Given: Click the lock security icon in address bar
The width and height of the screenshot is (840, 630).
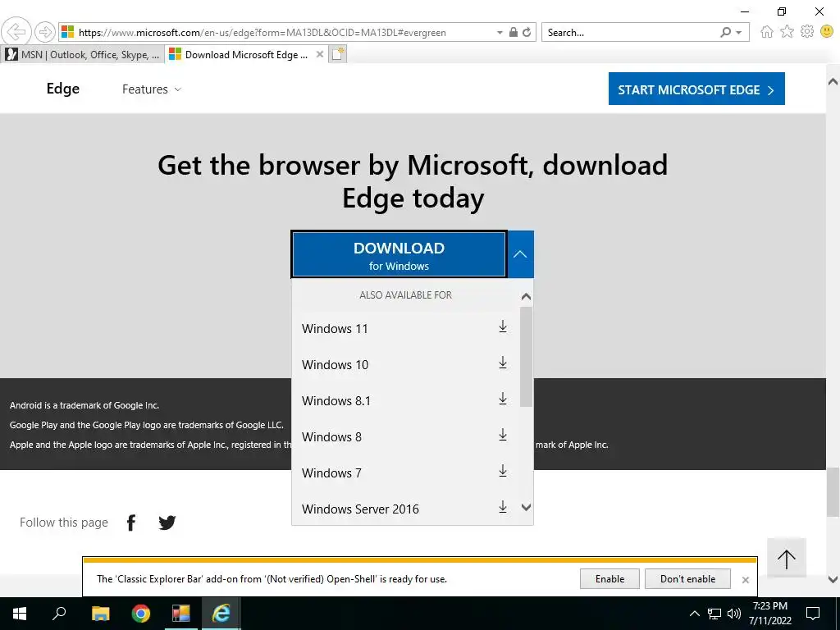Looking at the screenshot, I should (x=514, y=32).
